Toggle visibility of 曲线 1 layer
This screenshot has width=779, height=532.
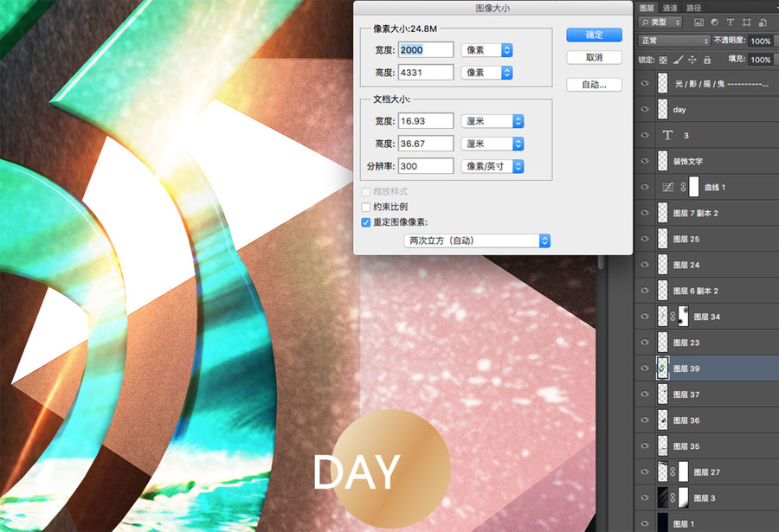pyautogui.click(x=645, y=187)
